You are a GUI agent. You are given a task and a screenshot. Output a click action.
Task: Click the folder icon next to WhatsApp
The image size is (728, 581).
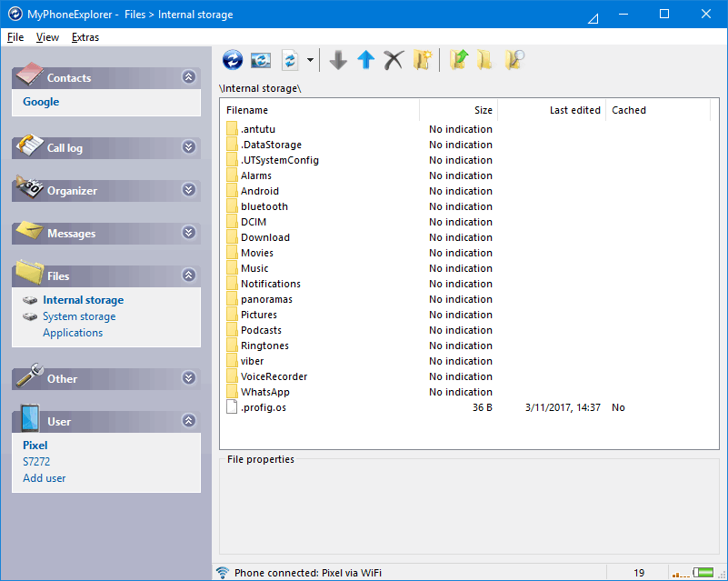tap(232, 392)
